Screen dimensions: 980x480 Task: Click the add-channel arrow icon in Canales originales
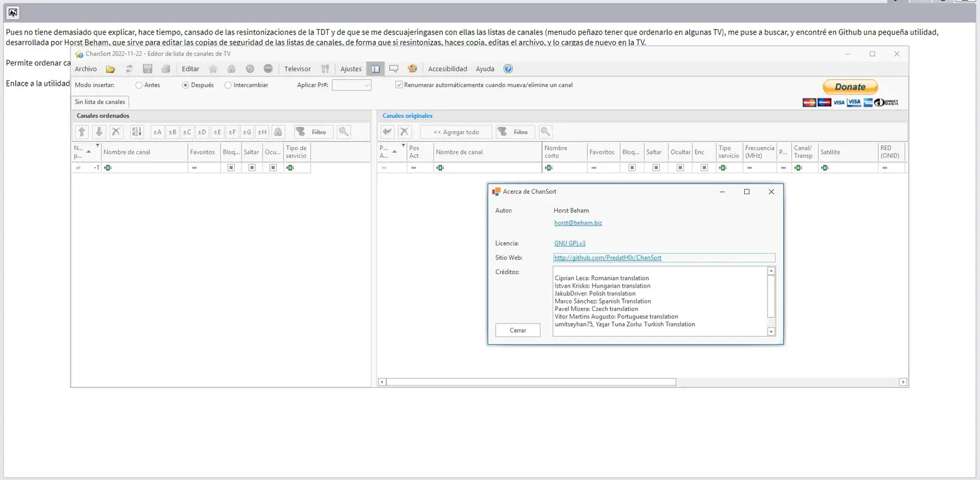387,132
